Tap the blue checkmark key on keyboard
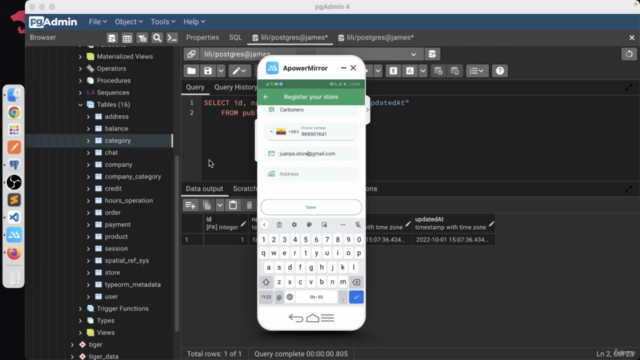This screenshot has width=640, height=360. click(356, 297)
